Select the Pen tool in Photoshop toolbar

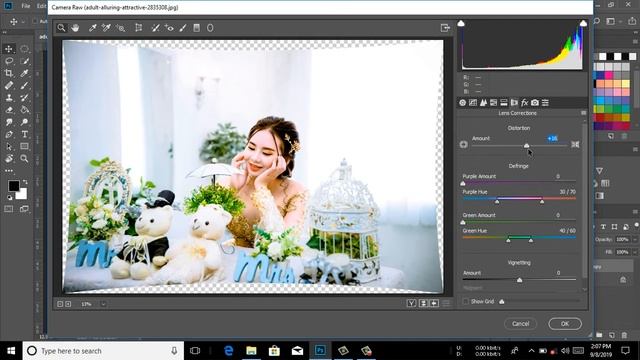pyautogui.click(x=9, y=134)
